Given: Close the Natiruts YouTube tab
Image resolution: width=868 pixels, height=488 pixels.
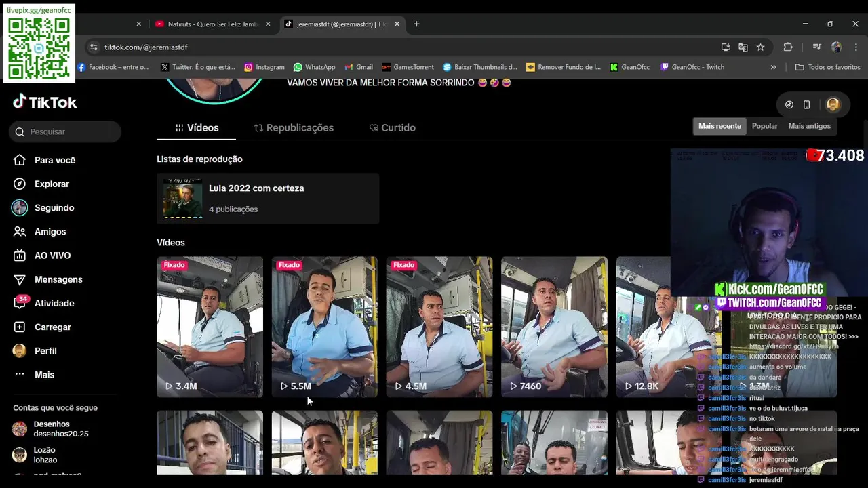Looking at the screenshot, I should [268, 24].
